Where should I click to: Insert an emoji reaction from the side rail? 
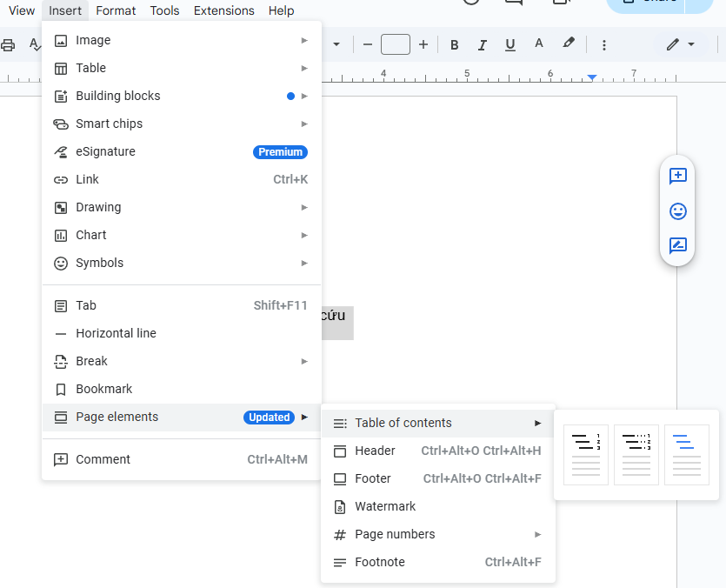(x=677, y=211)
